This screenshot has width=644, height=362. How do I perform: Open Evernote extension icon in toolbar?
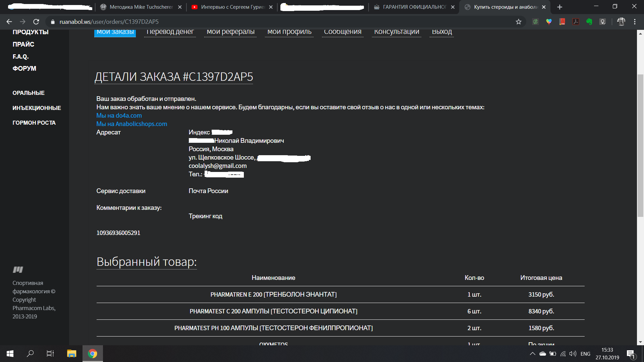coord(589,22)
